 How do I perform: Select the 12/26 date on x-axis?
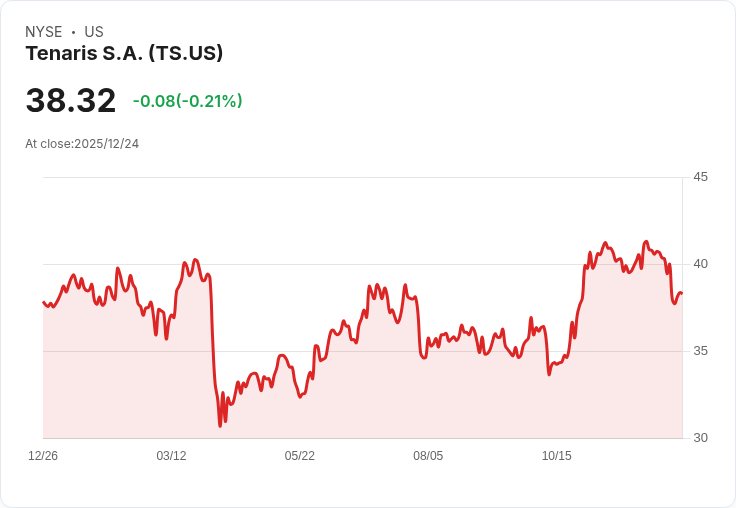point(43,456)
